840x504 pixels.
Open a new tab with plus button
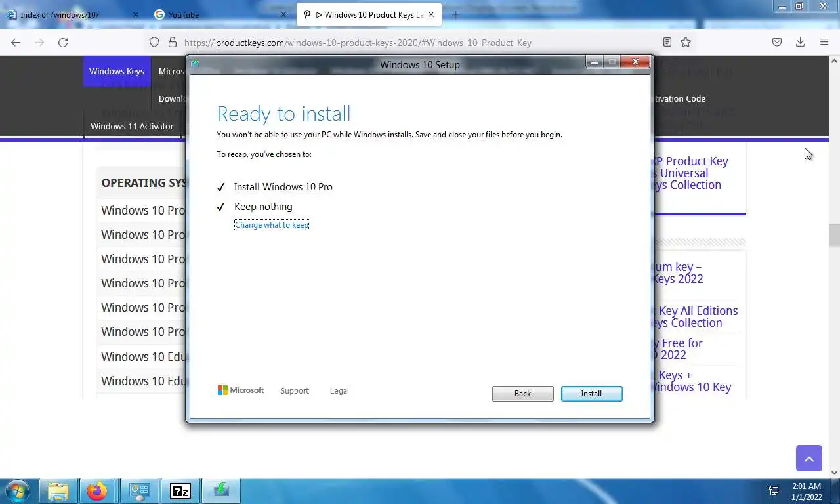455,14
